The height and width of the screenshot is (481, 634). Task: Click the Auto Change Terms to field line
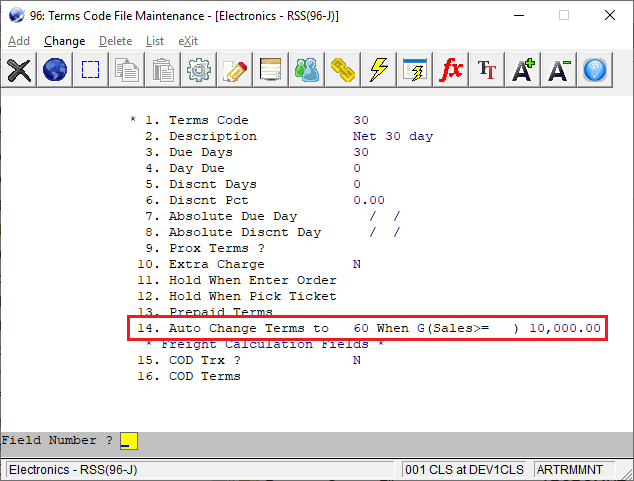(368, 328)
